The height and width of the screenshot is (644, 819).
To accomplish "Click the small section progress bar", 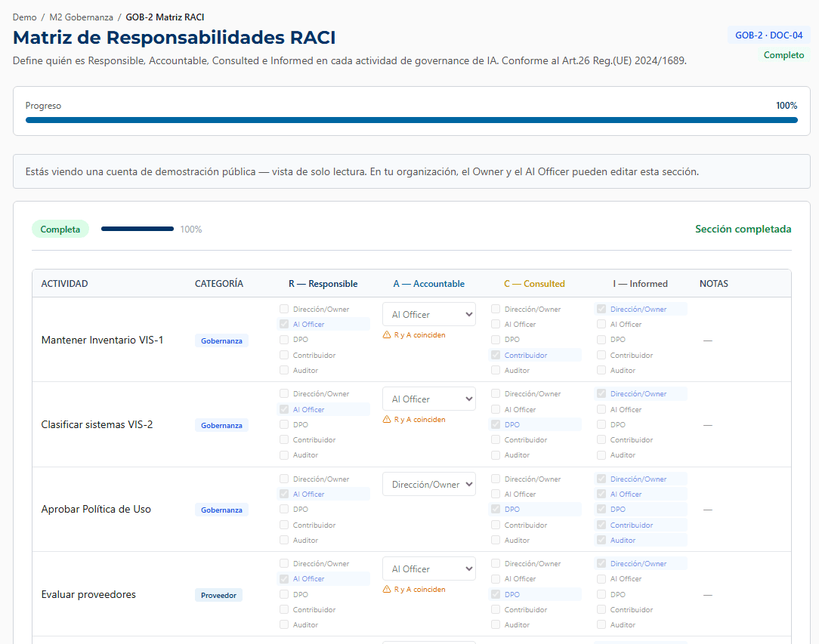I will click(138, 229).
